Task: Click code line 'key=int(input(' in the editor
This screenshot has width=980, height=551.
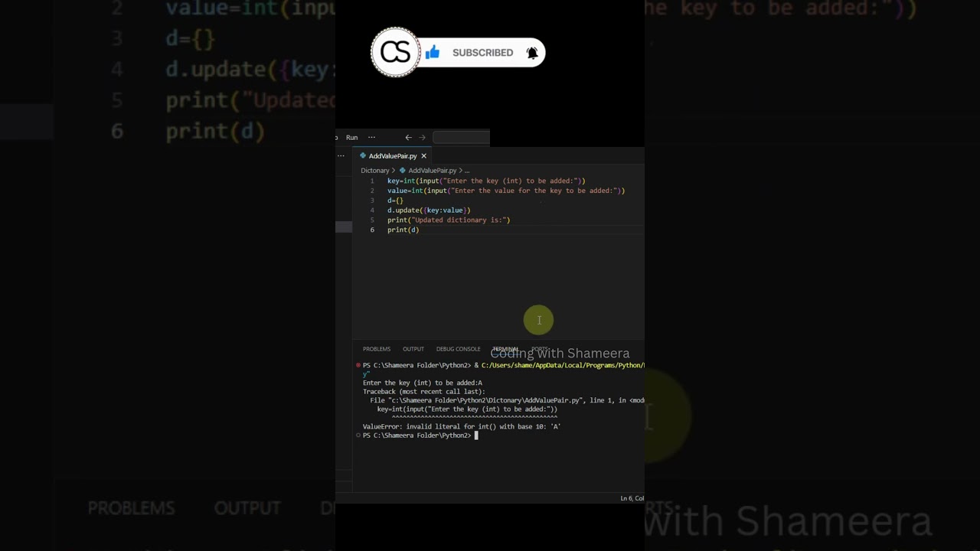Action: point(486,181)
